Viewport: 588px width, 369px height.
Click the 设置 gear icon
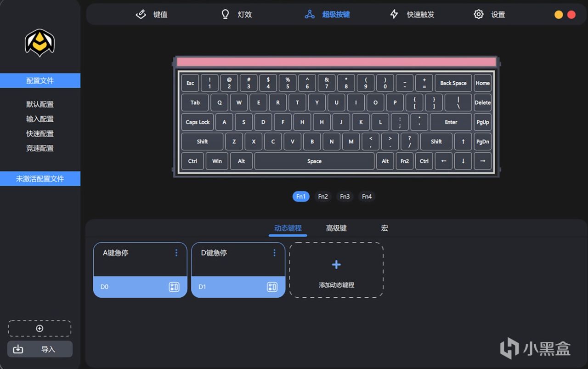click(x=479, y=14)
